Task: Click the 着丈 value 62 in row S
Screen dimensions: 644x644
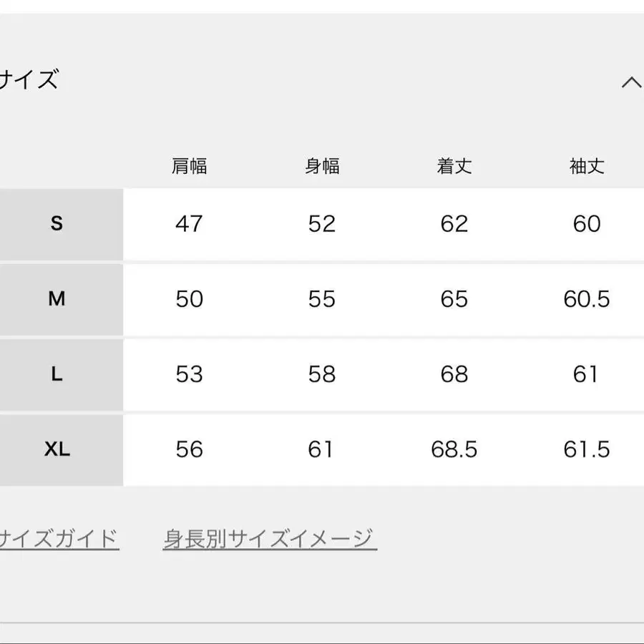Action: 454,223
